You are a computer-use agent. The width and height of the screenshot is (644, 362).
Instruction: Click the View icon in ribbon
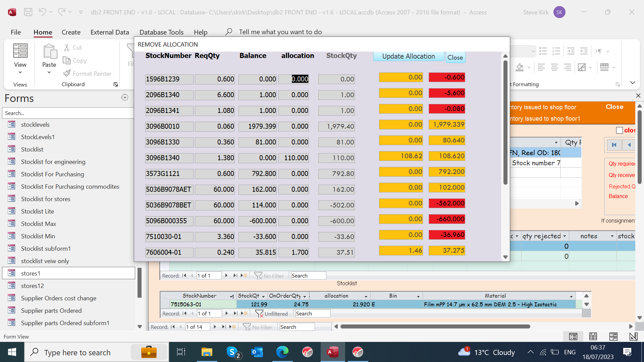point(20,51)
